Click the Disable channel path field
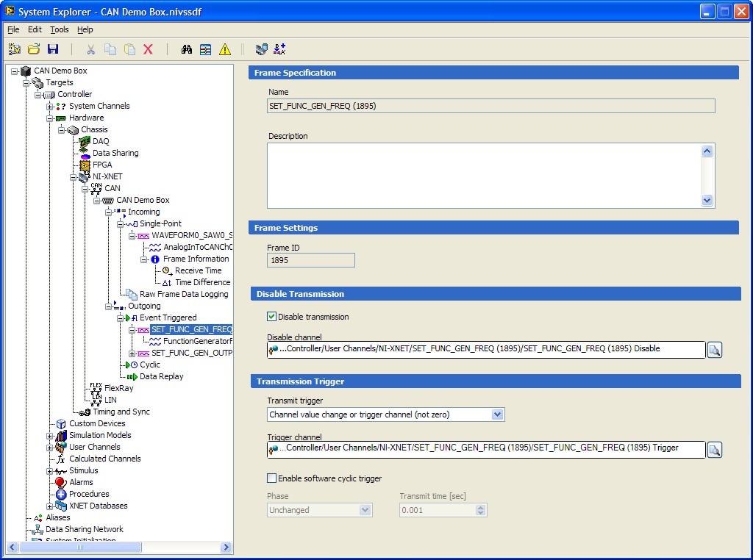The height and width of the screenshot is (560, 753). (x=486, y=349)
